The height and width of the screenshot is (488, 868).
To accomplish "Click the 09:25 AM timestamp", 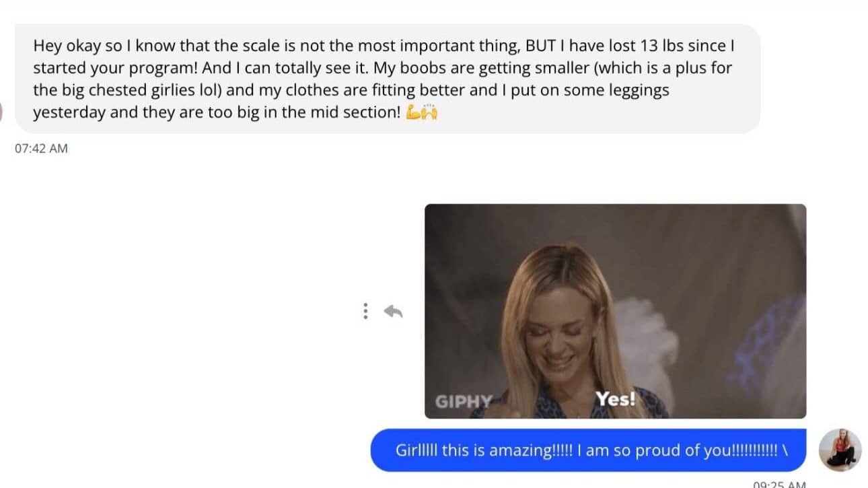I will click(779, 484).
